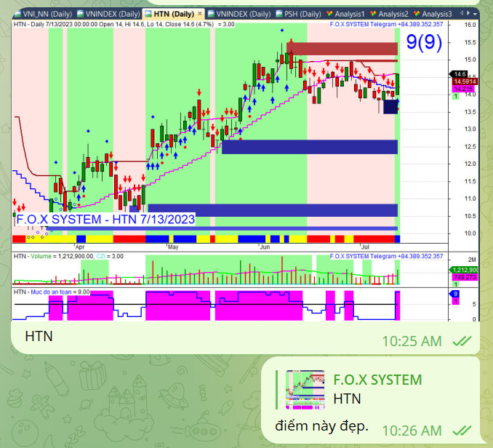Open the tab list dropdown arrow
493x448 pixels.
475,14
